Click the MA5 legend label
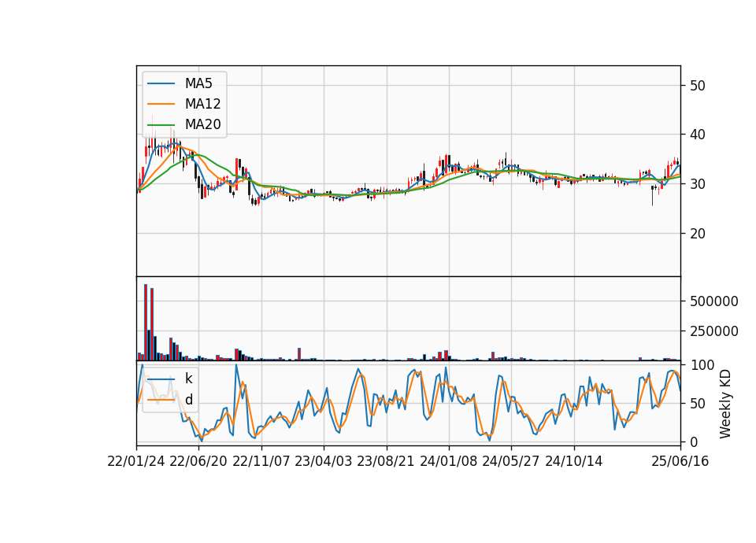 (198, 83)
